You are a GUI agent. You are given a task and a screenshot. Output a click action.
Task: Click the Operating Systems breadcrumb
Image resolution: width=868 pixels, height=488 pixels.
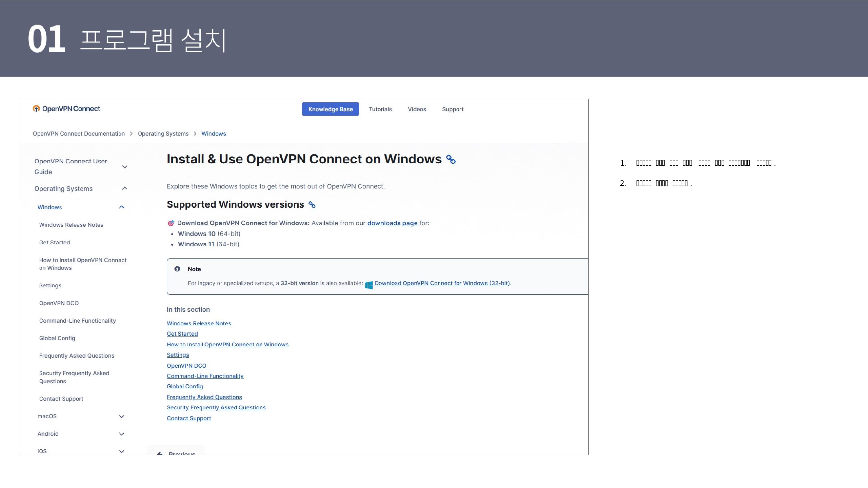[163, 134]
